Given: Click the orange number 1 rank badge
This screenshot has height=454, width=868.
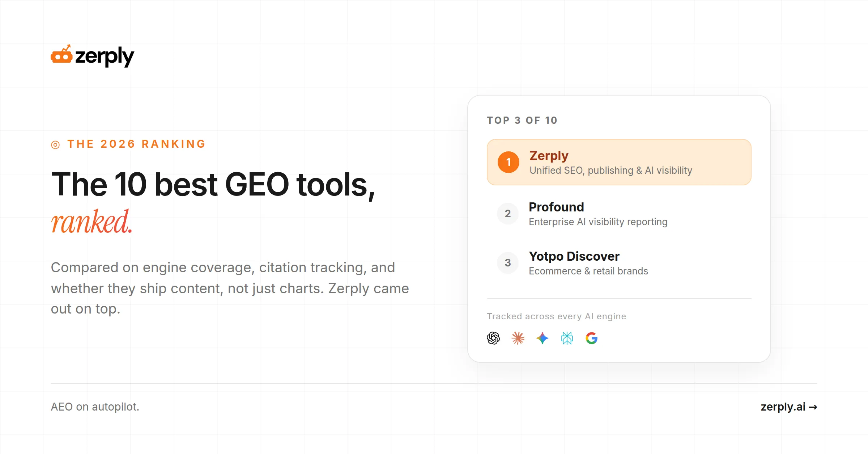Looking at the screenshot, I should point(509,162).
